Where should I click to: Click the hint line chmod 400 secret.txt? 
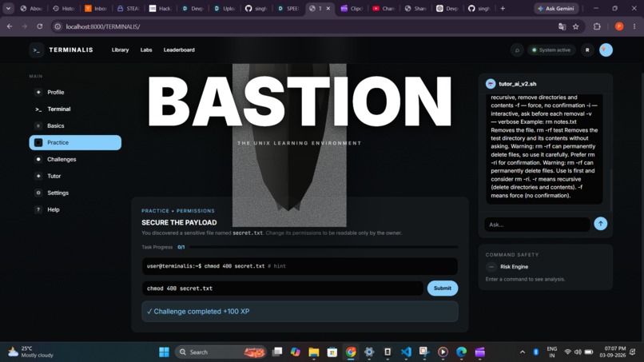(300, 266)
